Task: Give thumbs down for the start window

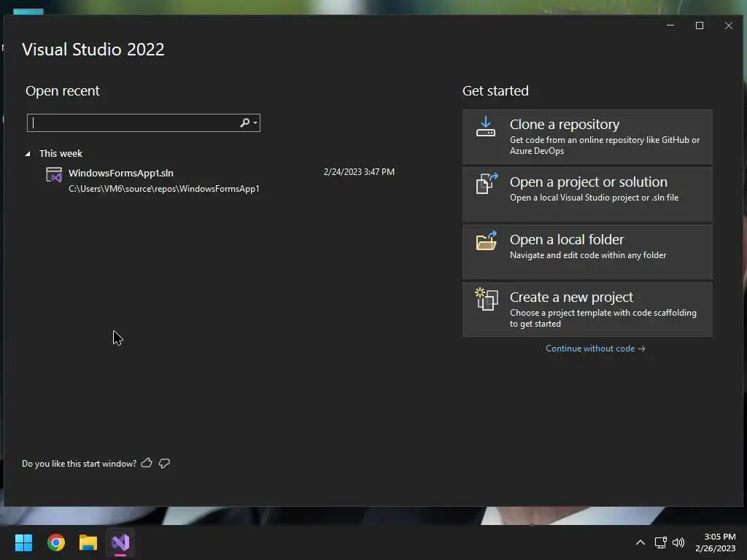Action: click(164, 463)
